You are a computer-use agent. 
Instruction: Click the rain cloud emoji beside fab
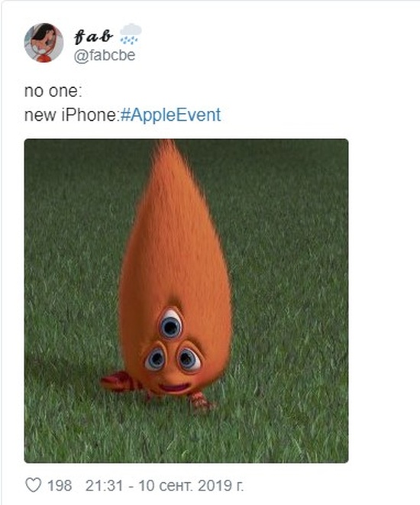pyautogui.click(x=131, y=34)
